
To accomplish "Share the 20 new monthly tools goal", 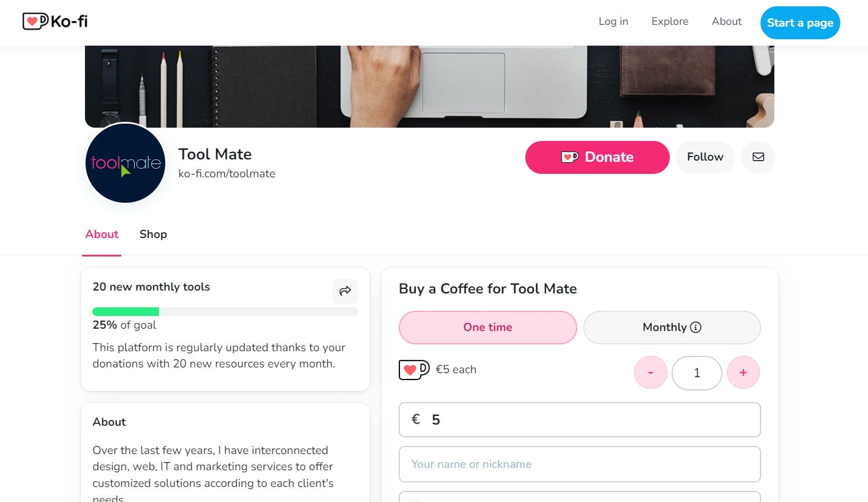I will click(345, 291).
